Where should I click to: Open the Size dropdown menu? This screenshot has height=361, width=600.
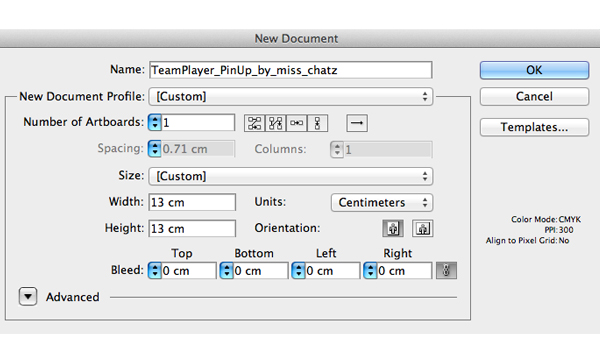coord(291,176)
